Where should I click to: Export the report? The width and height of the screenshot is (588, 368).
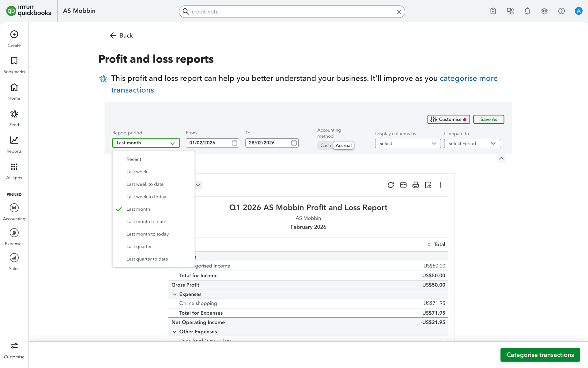pyautogui.click(x=428, y=185)
